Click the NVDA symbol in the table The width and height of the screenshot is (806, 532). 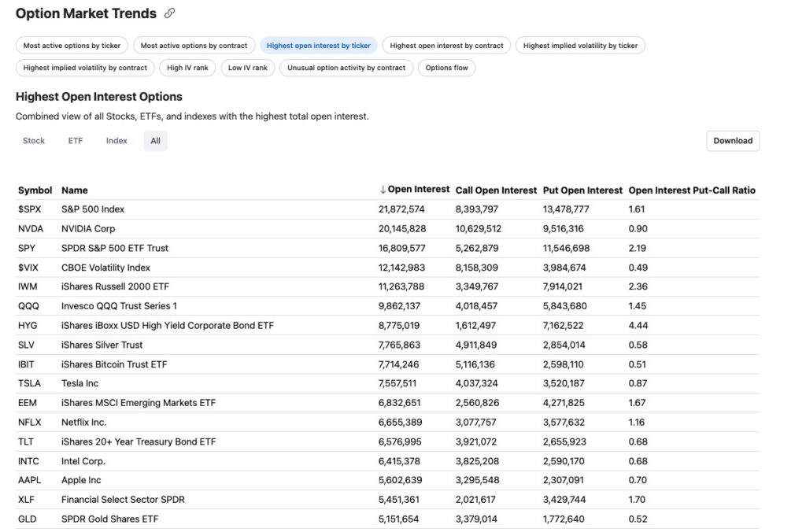(29, 229)
